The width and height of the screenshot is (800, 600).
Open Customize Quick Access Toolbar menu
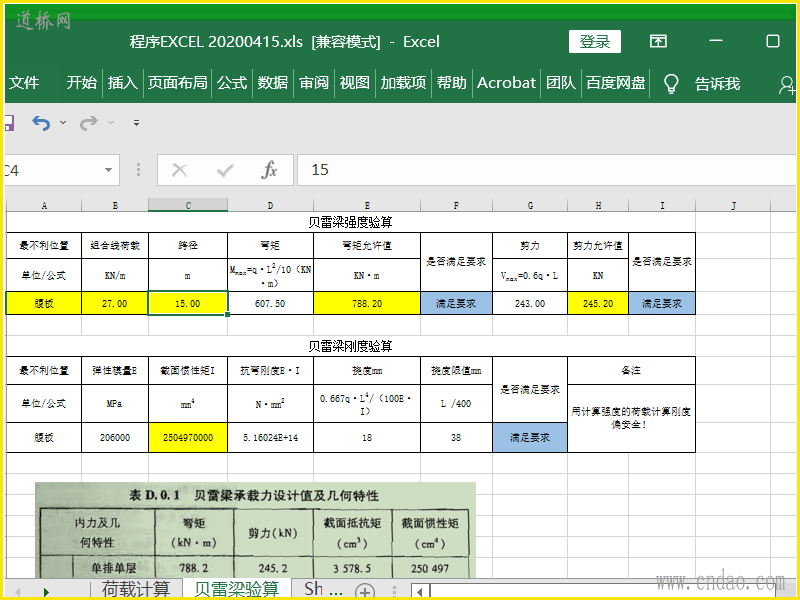(136, 122)
